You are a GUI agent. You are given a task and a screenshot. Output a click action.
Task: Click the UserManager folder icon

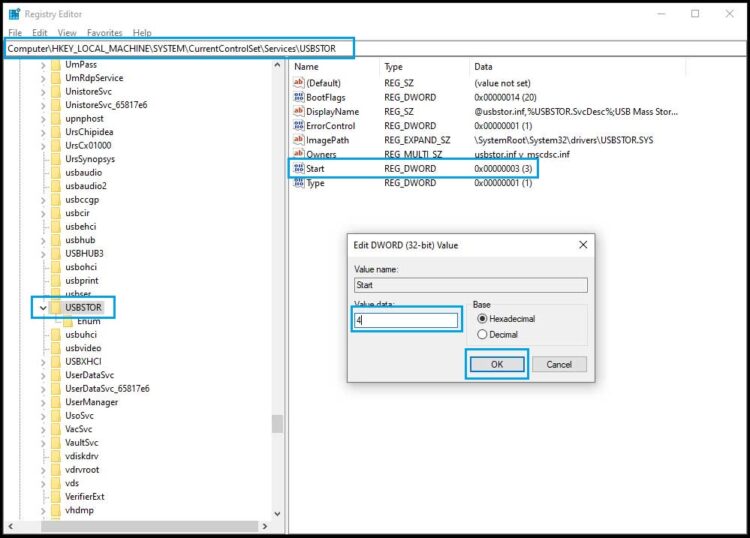click(x=56, y=402)
